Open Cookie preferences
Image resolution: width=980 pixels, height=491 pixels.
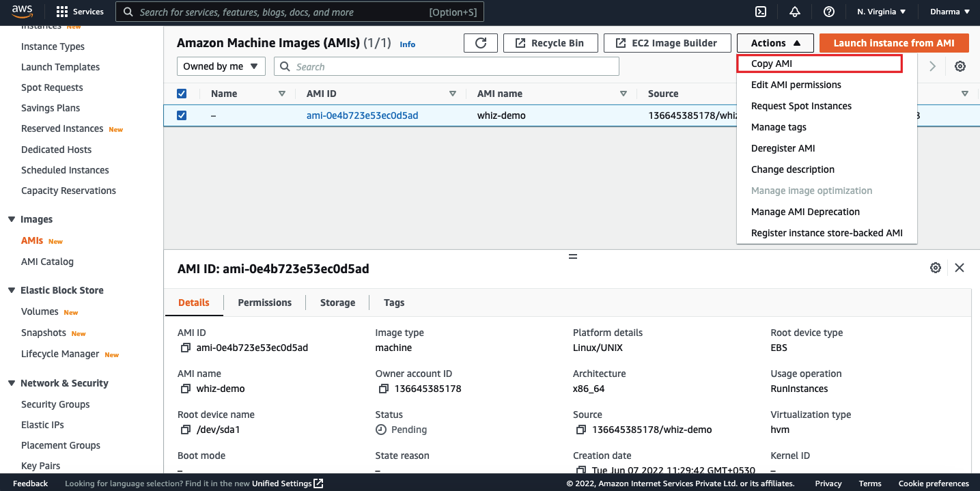934,483
